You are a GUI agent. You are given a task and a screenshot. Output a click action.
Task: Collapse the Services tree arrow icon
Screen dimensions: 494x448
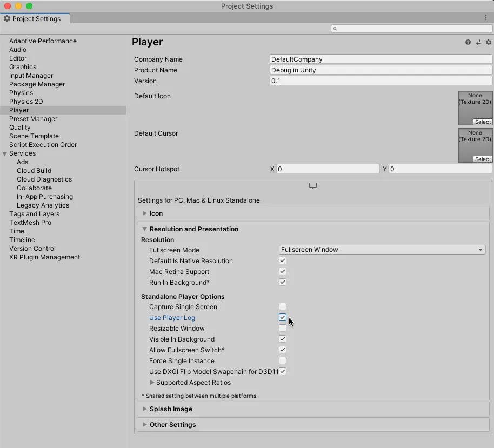[x=5, y=153]
